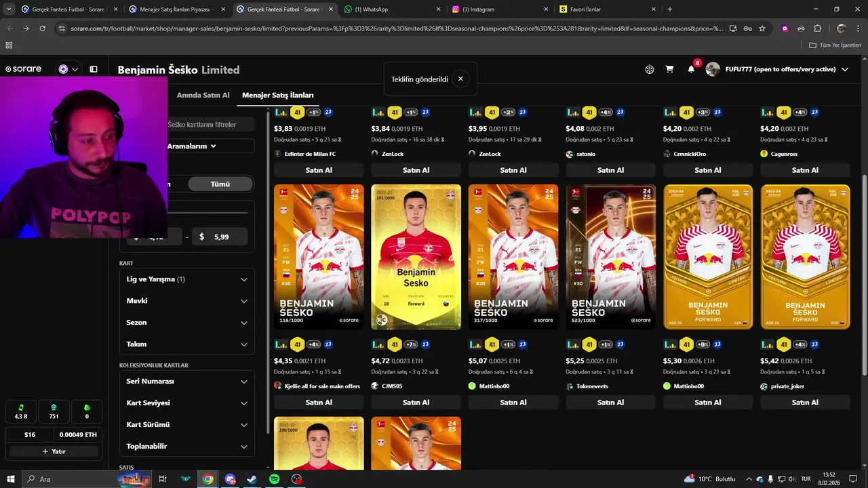Select the Tümü toggle option
Viewport: 868px width, 488px height.
(220, 184)
